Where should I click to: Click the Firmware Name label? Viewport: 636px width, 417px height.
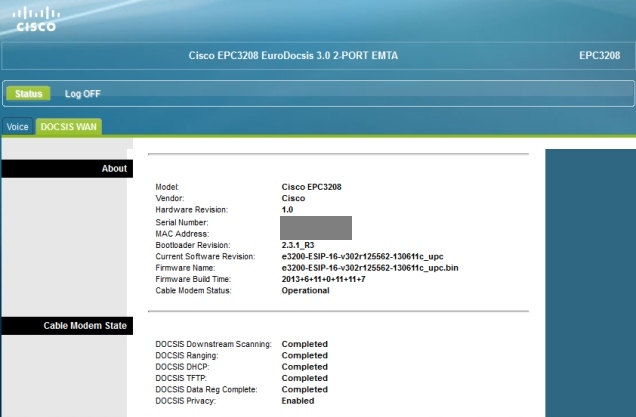[185, 268]
